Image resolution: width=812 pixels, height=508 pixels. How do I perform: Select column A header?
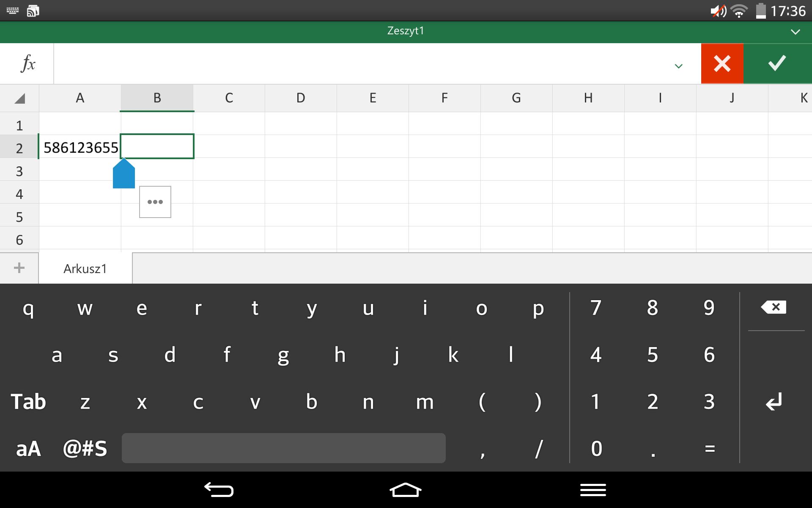[80, 98]
